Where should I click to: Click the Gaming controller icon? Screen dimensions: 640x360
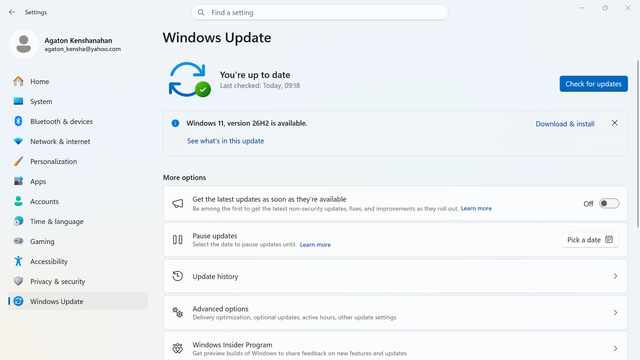point(18,241)
